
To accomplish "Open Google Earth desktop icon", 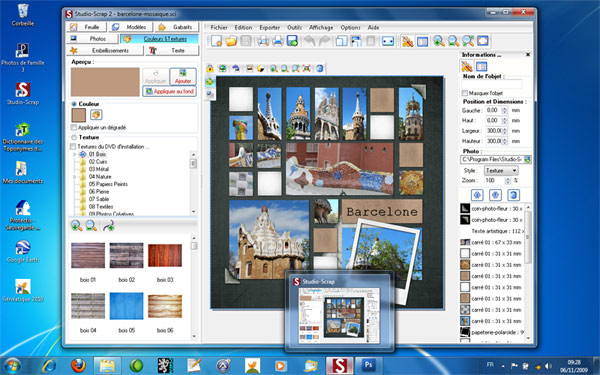I will pyautogui.click(x=23, y=251).
